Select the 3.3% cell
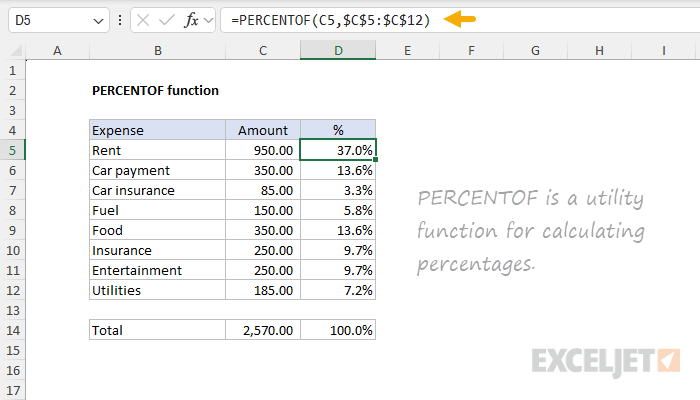The width and height of the screenshot is (700, 400). 338,191
